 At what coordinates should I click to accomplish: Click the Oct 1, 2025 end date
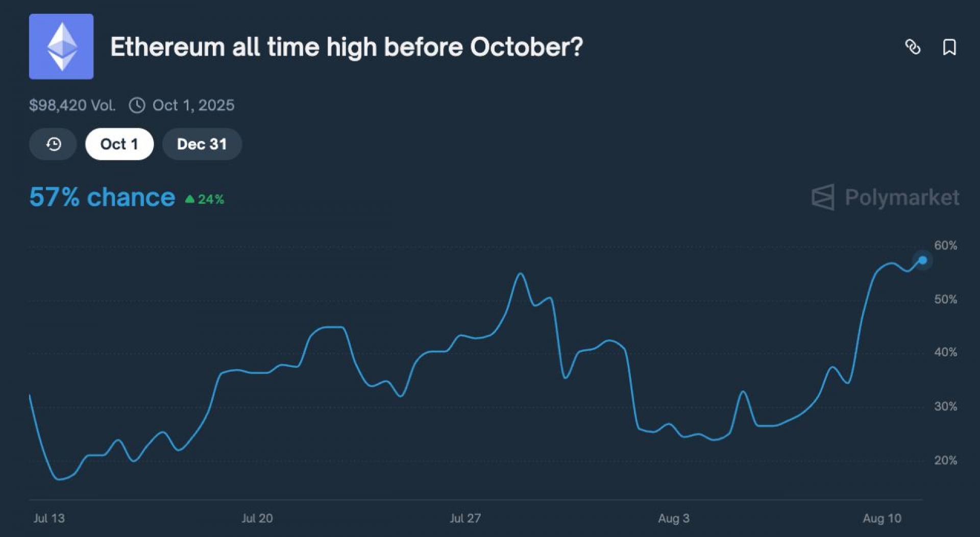(193, 105)
